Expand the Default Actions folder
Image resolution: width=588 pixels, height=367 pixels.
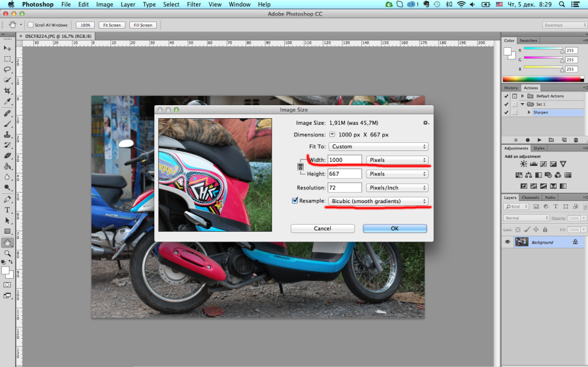pos(523,96)
